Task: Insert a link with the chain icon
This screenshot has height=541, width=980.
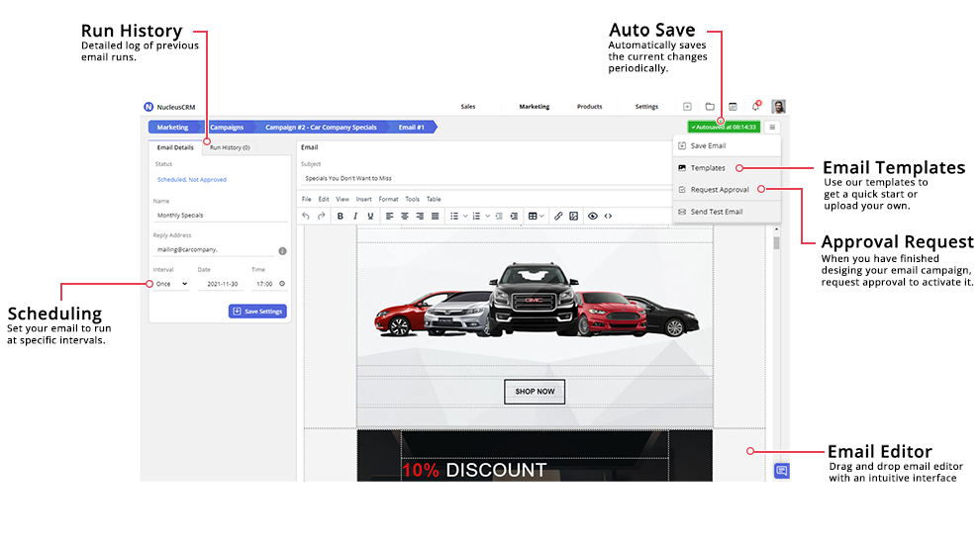Action: click(x=558, y=217)
